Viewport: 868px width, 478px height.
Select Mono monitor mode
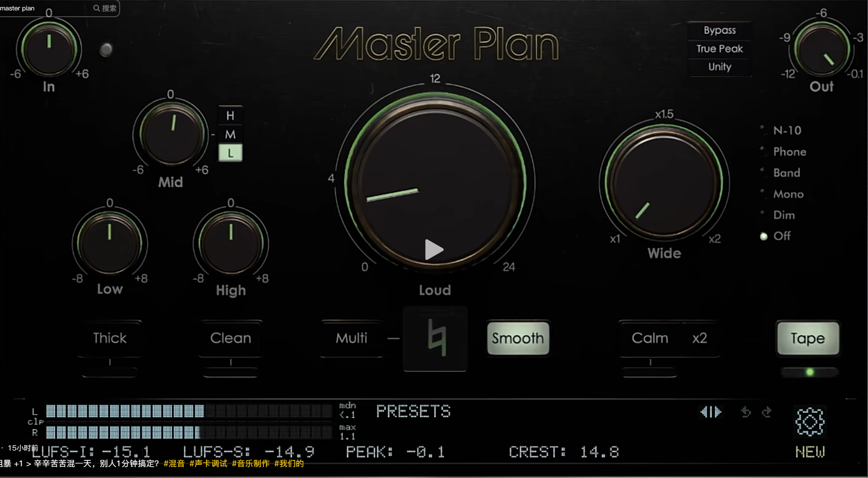783,194
